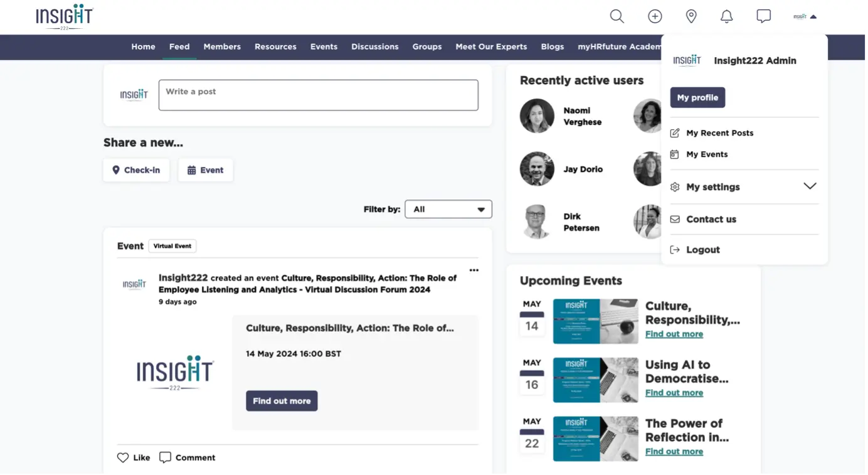Open the Resources nav item
This screenshot has width=868, height=475.
point(275,46)
